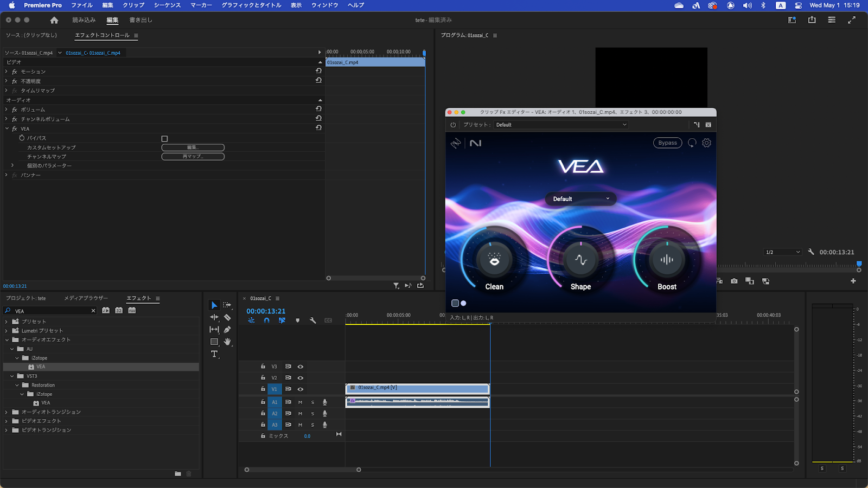Pick the Text tool
Image resolution: width=868 pixels, height=488 pixels.
click(214, 352)
